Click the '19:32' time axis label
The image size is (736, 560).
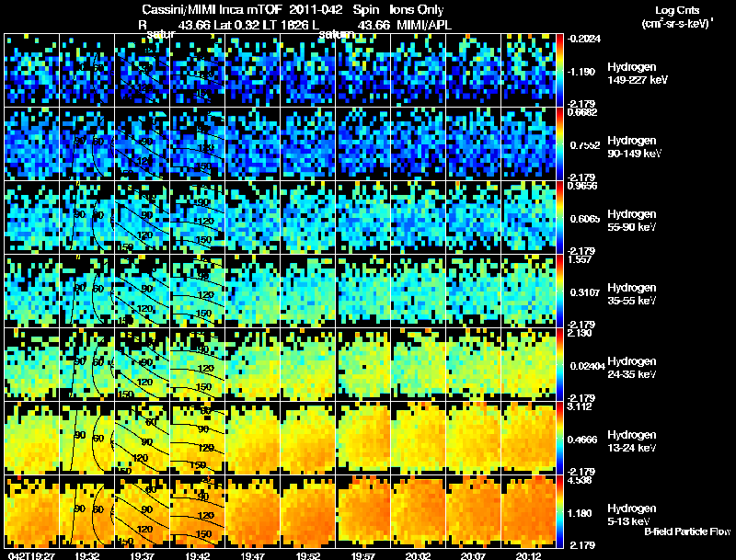pos(87,555)
